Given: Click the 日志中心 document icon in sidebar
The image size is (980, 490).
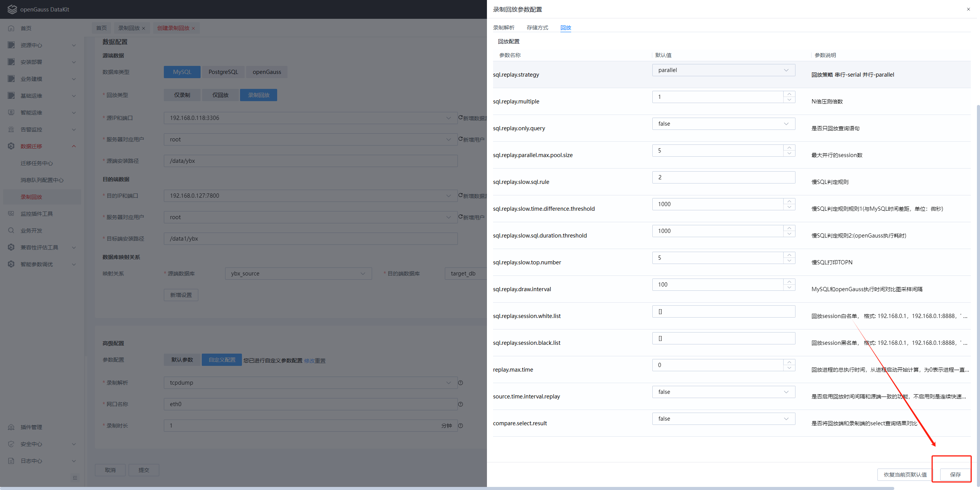Looking at the screenshot, I should click(11, 461).
